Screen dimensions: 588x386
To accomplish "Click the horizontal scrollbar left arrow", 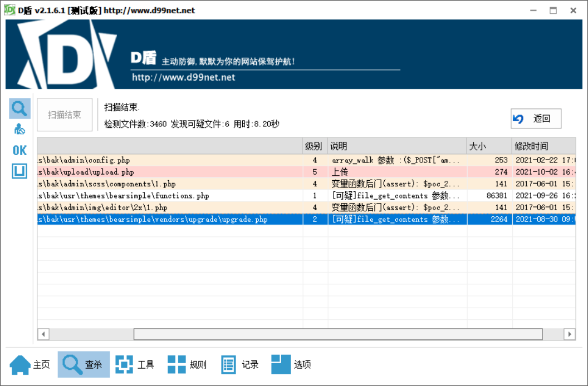I will (43, 334).
